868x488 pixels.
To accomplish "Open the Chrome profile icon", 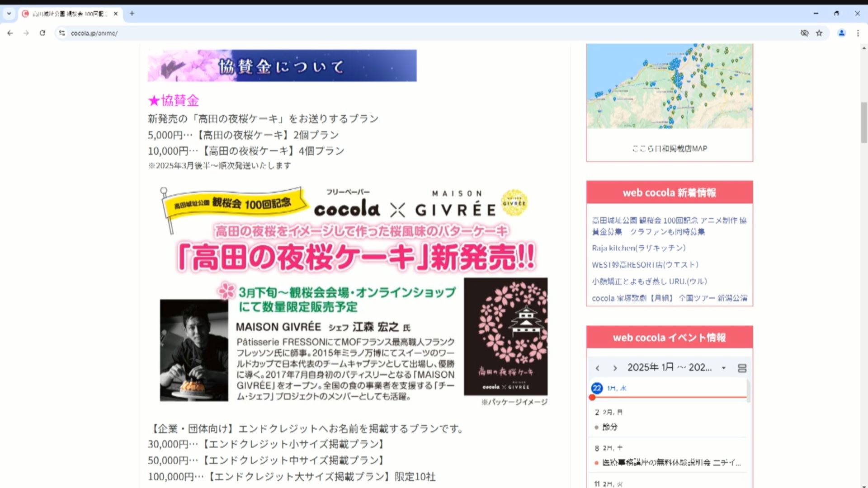I will coord(842,33).
